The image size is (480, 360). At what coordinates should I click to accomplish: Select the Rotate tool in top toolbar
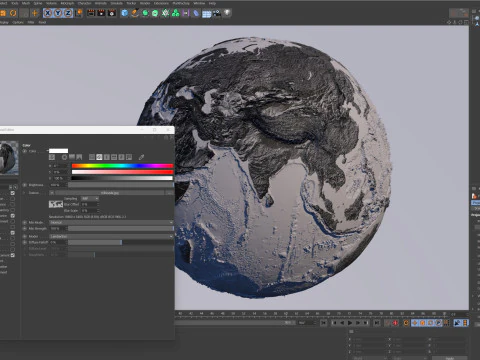tap(13, 13)
